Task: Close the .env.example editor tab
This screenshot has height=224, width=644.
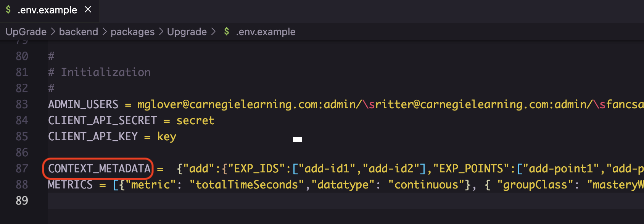Action: pyautogui.click(x=88, y=9)
